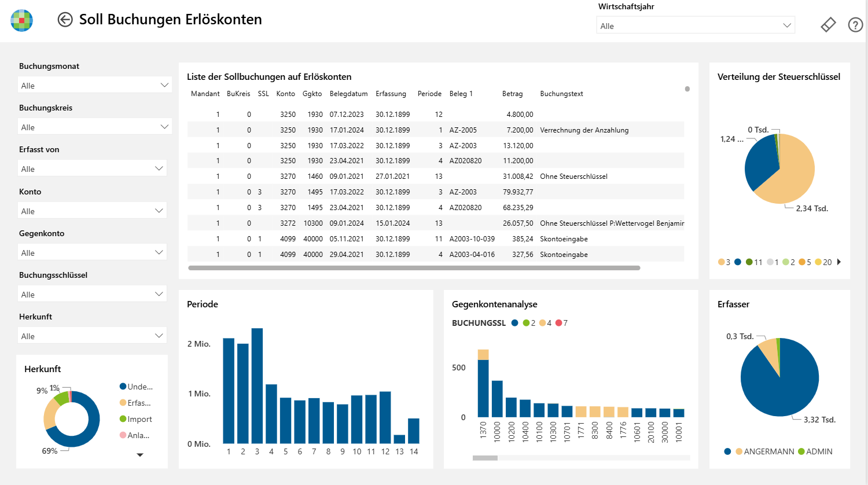Click the BUCHUNGSSL 7 red legend swatch
868x485 pixels.
click(558, 323)
